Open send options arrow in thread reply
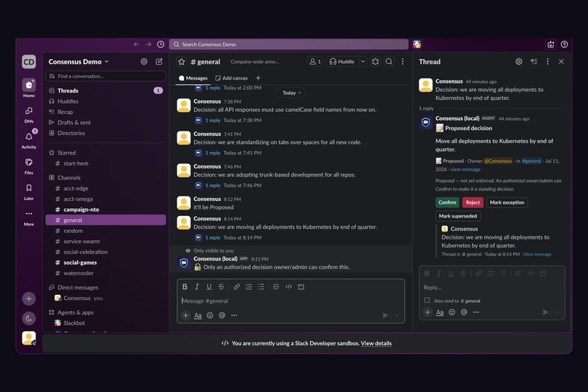This screenshot has width=588, height=392. pos(557,312)
